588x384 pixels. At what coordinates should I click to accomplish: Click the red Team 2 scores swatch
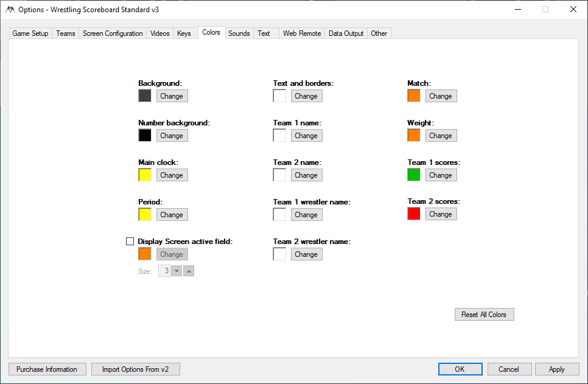pos(414,214)
